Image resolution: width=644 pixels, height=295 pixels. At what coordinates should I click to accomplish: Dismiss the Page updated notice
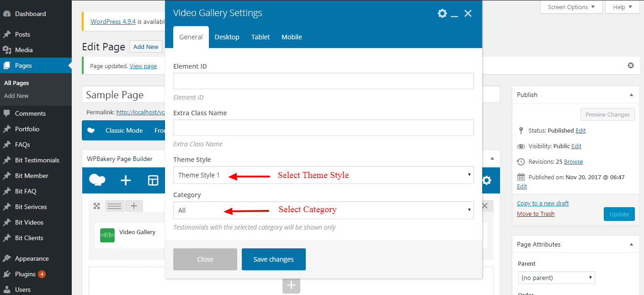coord(631,65)
